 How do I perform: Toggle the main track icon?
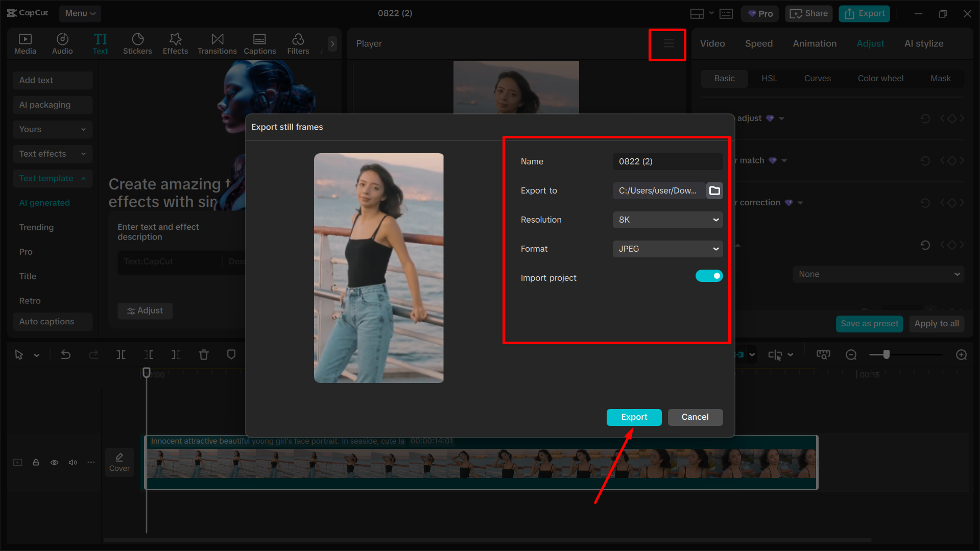click(18, 463)
